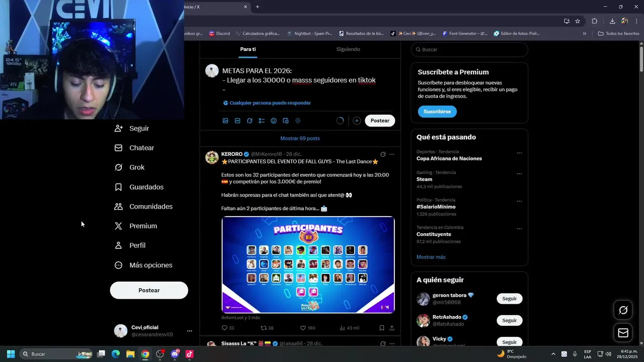Screen dimensions: 644x362
Task: Add a poll to the post
Action: tap(262, 121)
